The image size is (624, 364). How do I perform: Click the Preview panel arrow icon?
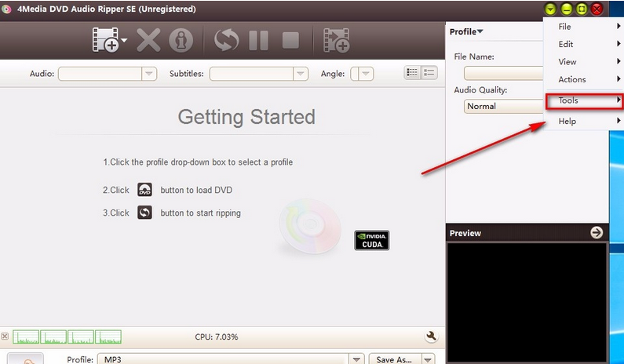pyautogui.click(x=597, y=232)
